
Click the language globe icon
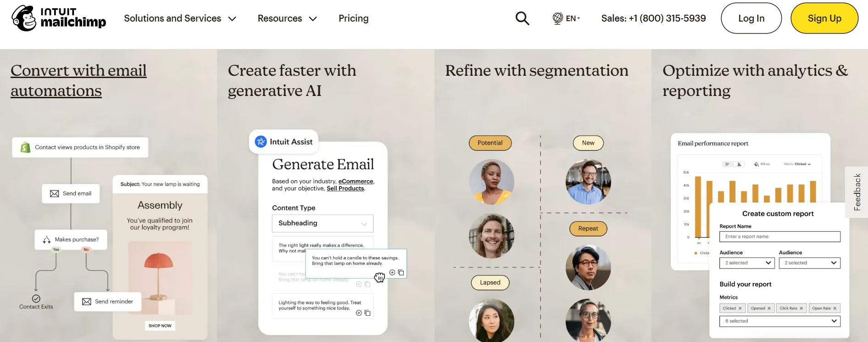pyautogui.click(x=557, y=18)
